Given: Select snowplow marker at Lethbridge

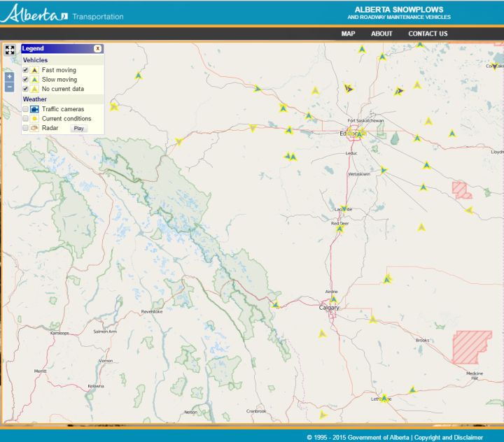Looking at the screenshot, I should [x=384, y=399].
